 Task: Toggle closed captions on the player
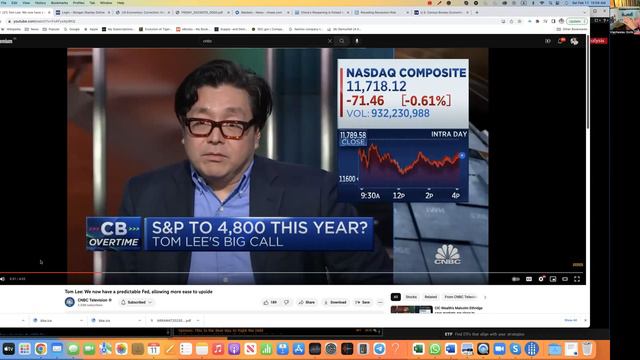tap(529, 279)
